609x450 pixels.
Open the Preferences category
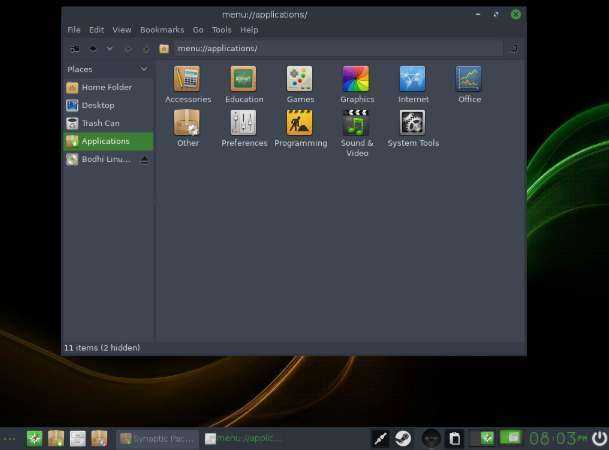tap(244, 128)
